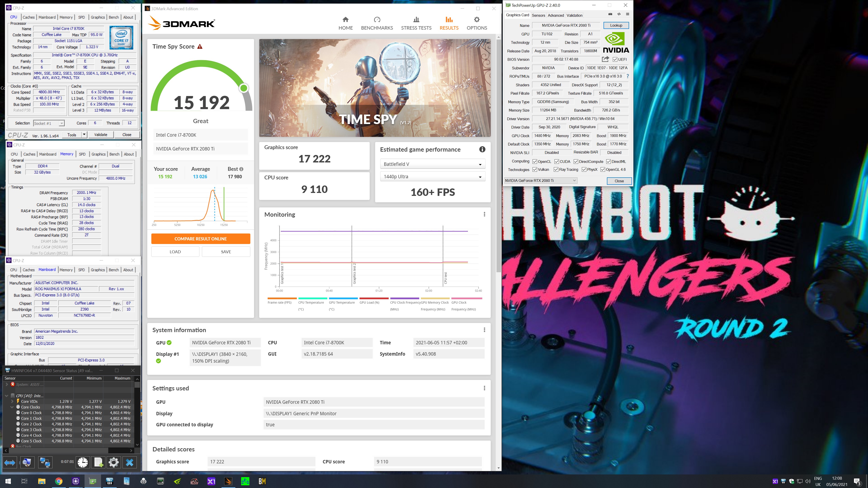Toggle the DirectCompute checkbox in GPU-Z
This screenshot has width=868, height=488.
pos(576,162)
